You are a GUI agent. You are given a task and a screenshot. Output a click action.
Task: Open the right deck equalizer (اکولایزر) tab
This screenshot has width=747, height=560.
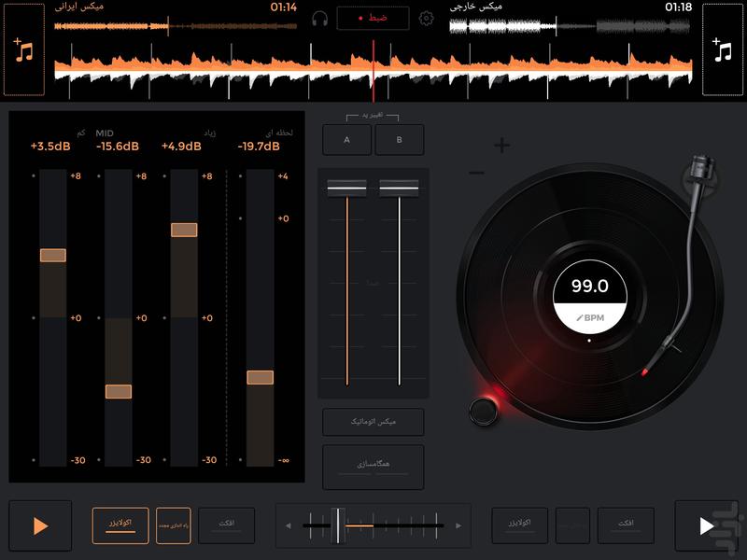point(520,525)
